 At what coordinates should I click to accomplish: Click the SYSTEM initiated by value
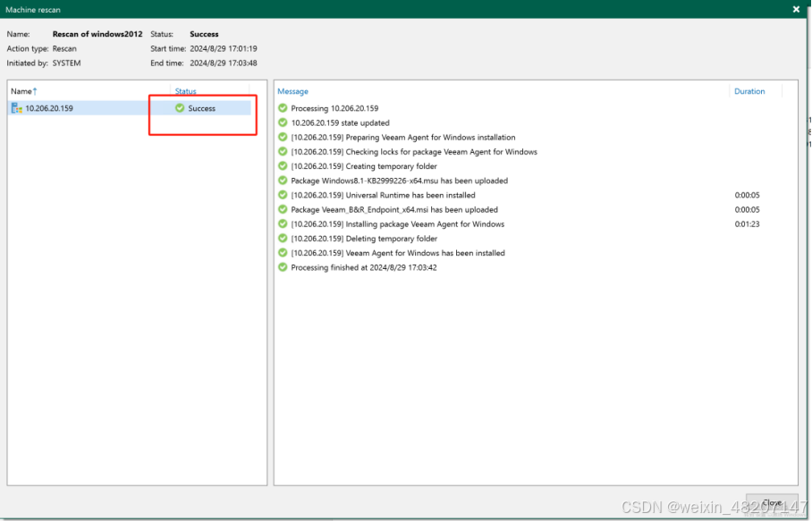66,63
